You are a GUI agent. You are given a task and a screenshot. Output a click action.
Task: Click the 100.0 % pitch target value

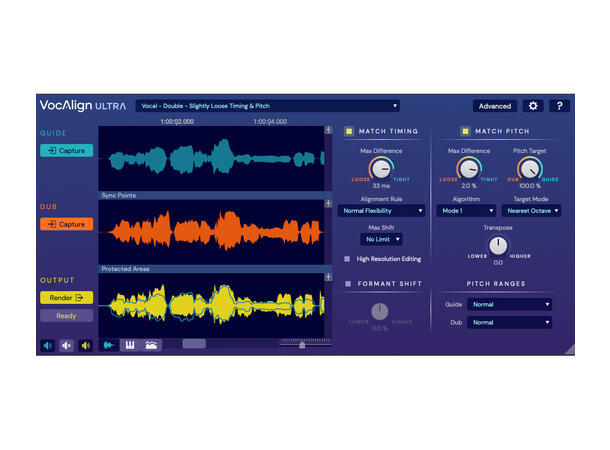point(530,186)
